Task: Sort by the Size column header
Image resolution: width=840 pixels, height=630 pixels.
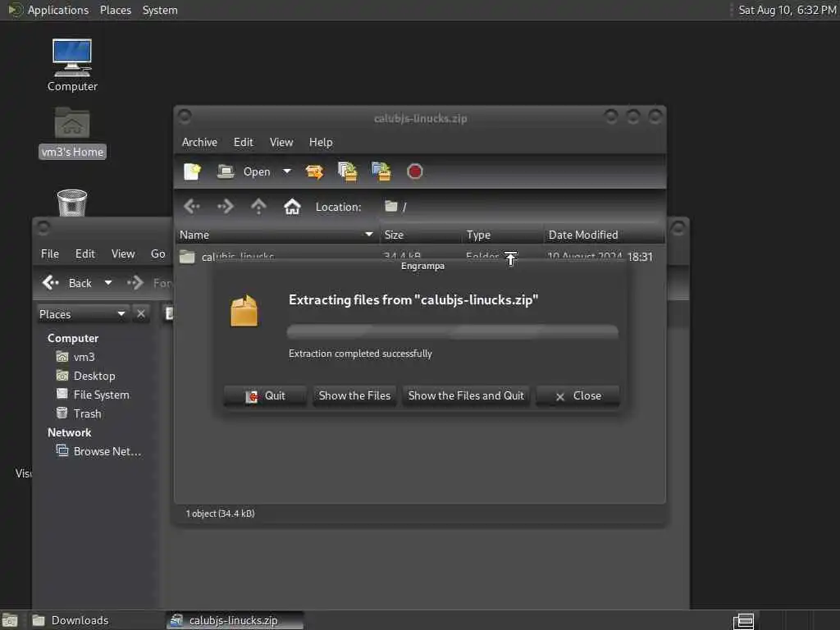Action: tap(421, 235)
